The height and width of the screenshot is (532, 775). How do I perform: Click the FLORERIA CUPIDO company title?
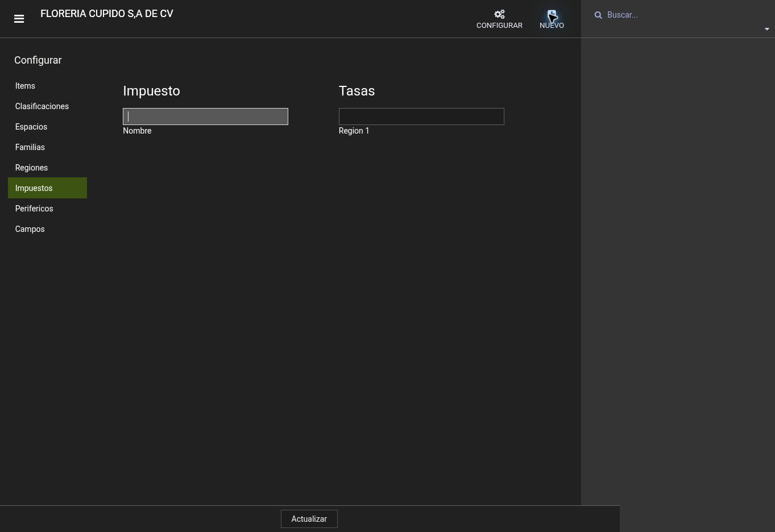pos(107,14)
